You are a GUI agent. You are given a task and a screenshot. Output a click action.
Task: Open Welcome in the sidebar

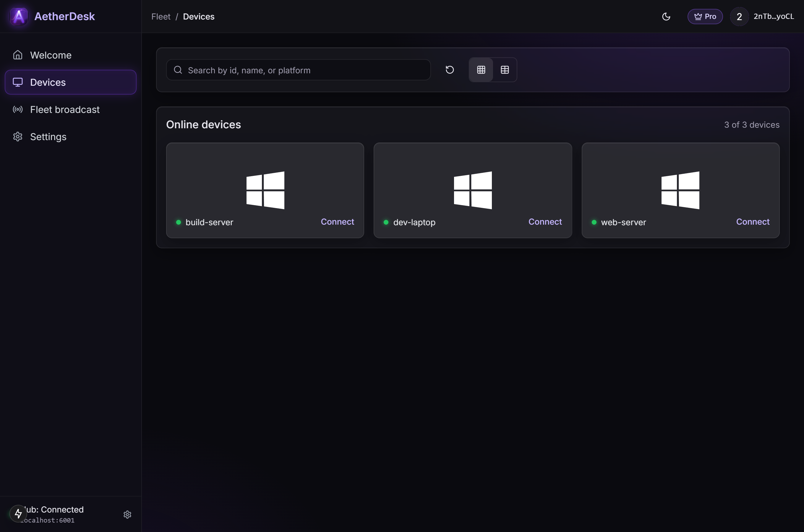71,55
